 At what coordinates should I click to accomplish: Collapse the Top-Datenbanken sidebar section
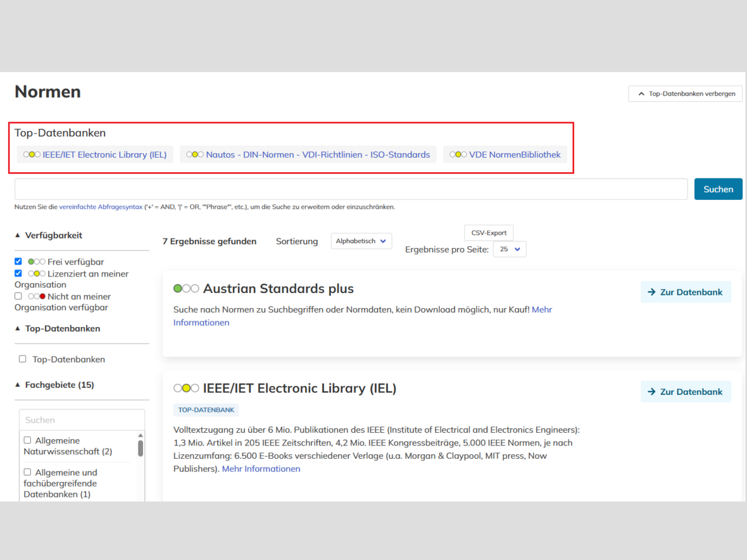tap(57, 328)
